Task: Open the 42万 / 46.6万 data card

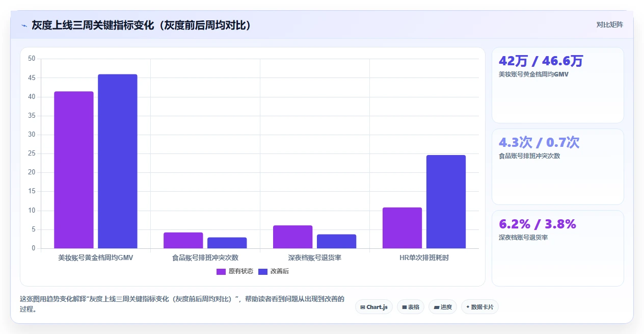Action: click(x=557, y=85)
